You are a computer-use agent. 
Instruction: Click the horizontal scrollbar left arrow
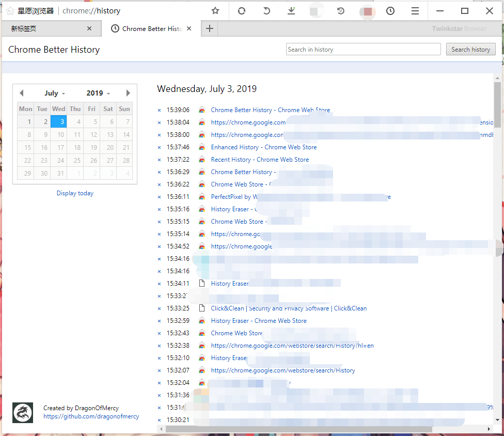[161, 429]
